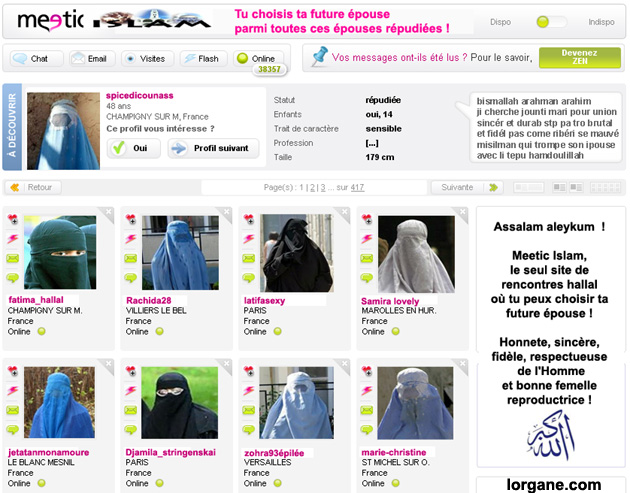Click the Oui checkmark button

tap(131, 148)
